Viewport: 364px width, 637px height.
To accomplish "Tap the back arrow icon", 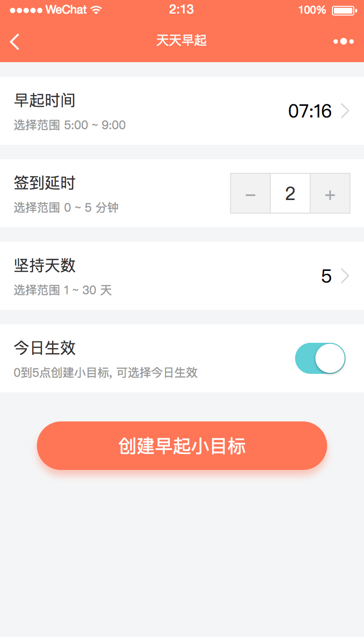I will (x=15, y=42).
